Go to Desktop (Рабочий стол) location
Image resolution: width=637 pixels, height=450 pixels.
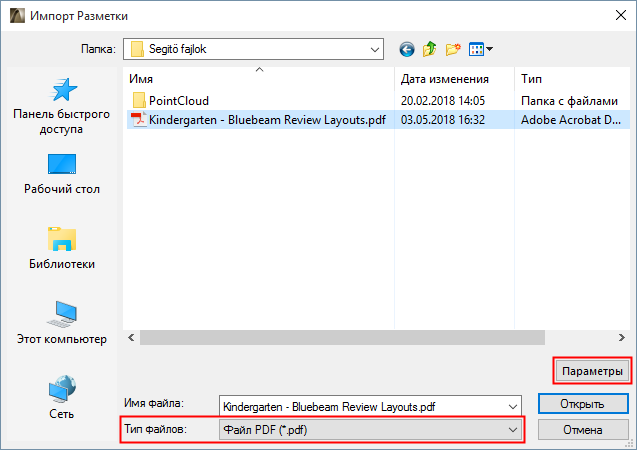(61, 174)
